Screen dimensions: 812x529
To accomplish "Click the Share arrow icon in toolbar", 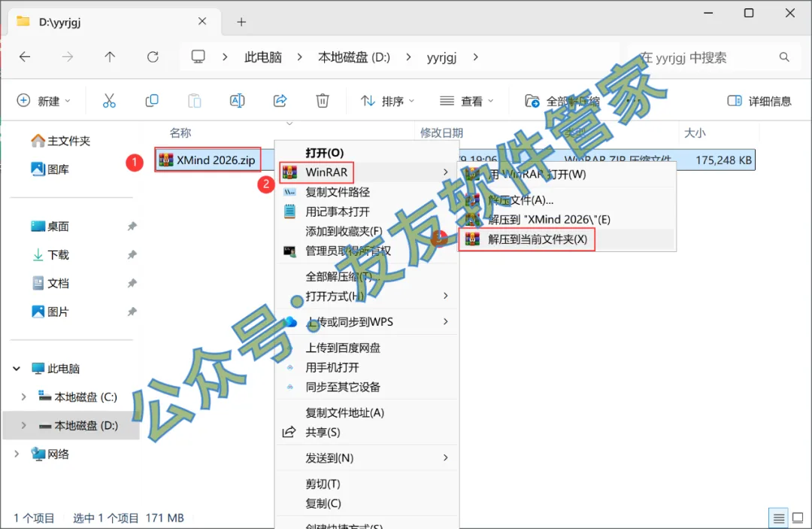I will point(280,101).
